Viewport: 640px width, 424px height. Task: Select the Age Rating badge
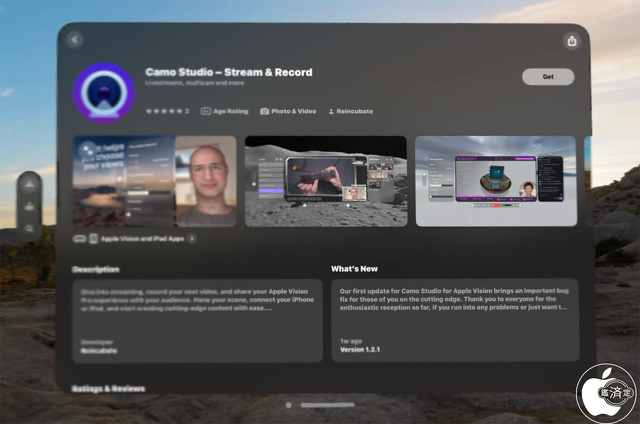coord(226,111)
